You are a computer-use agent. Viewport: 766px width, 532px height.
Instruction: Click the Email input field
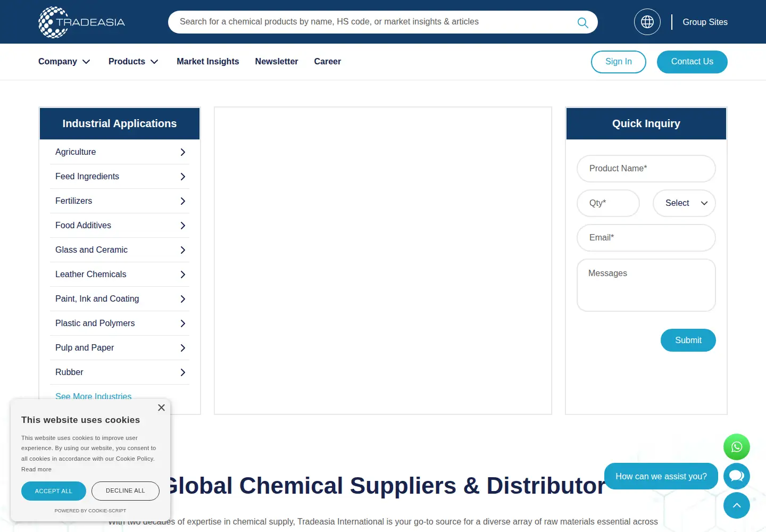[646, 238]
